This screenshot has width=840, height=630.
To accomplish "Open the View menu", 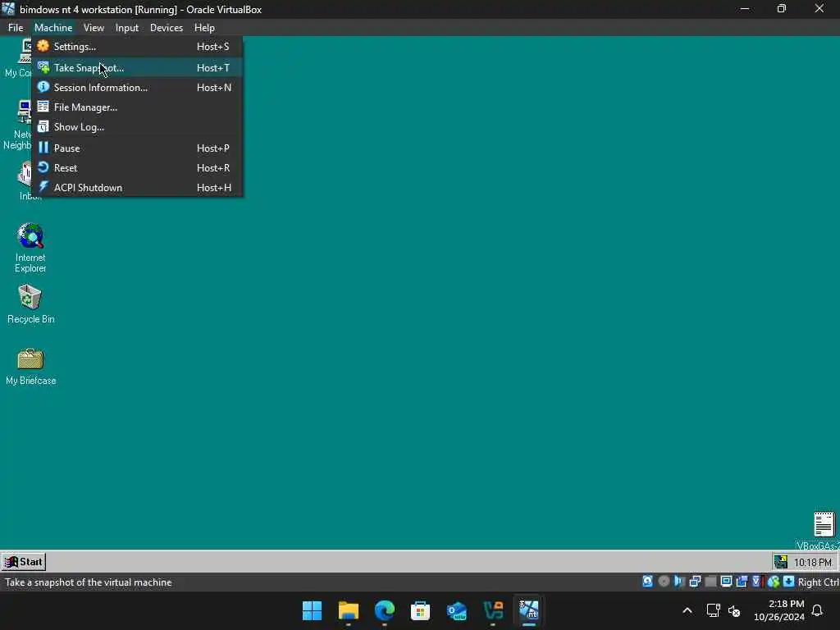I will tap(94, 27).
